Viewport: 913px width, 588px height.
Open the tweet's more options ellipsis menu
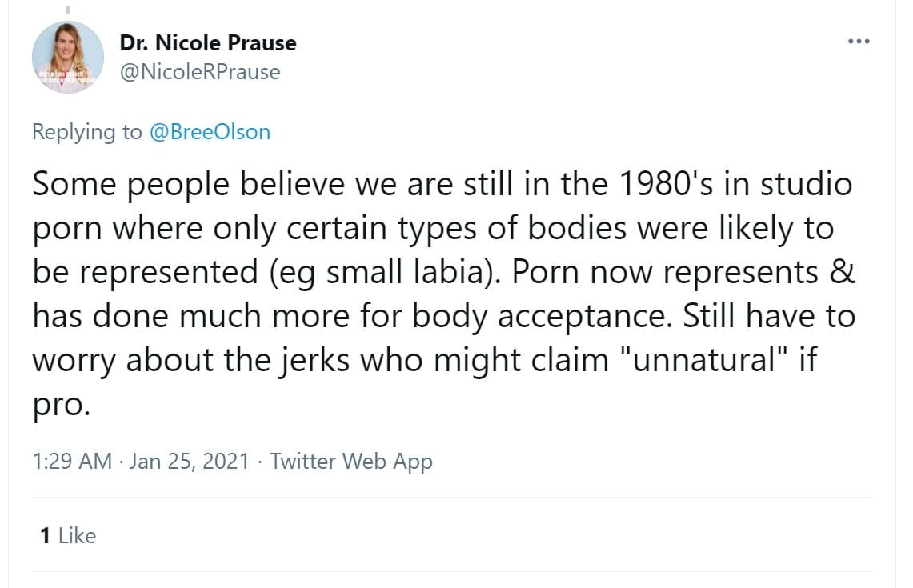pyautogui.click(x=858, y=41)
